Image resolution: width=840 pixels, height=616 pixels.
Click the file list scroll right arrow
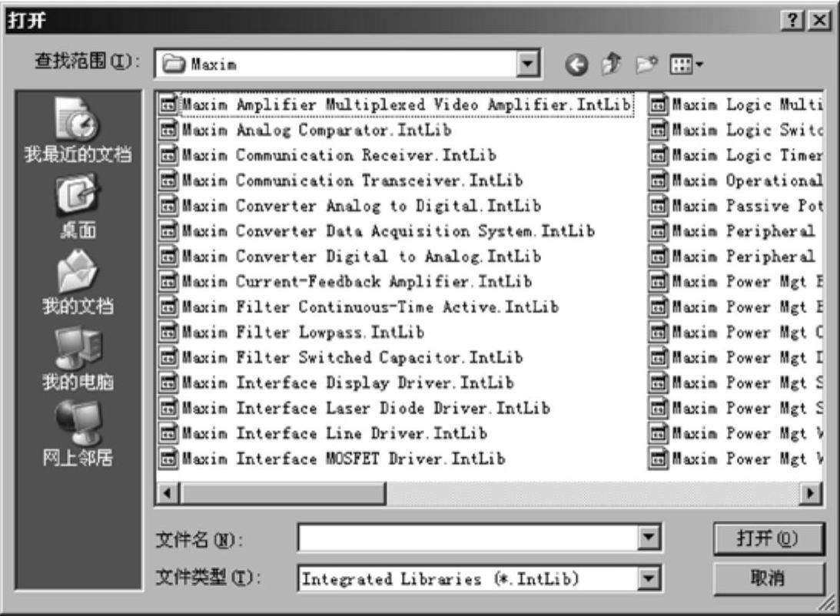click(811, 493)
